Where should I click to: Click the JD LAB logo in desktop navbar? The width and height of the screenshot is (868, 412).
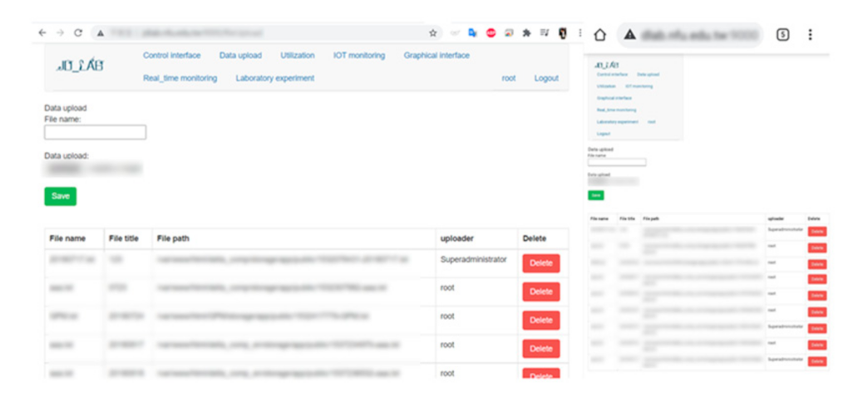[x=82, y=66]
